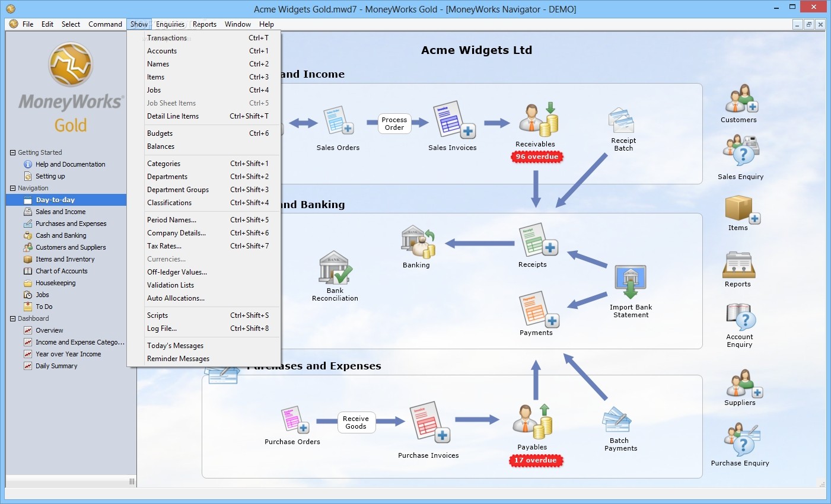
Task: Open the Suppliers icon
Action: click(x=744, y=383)
